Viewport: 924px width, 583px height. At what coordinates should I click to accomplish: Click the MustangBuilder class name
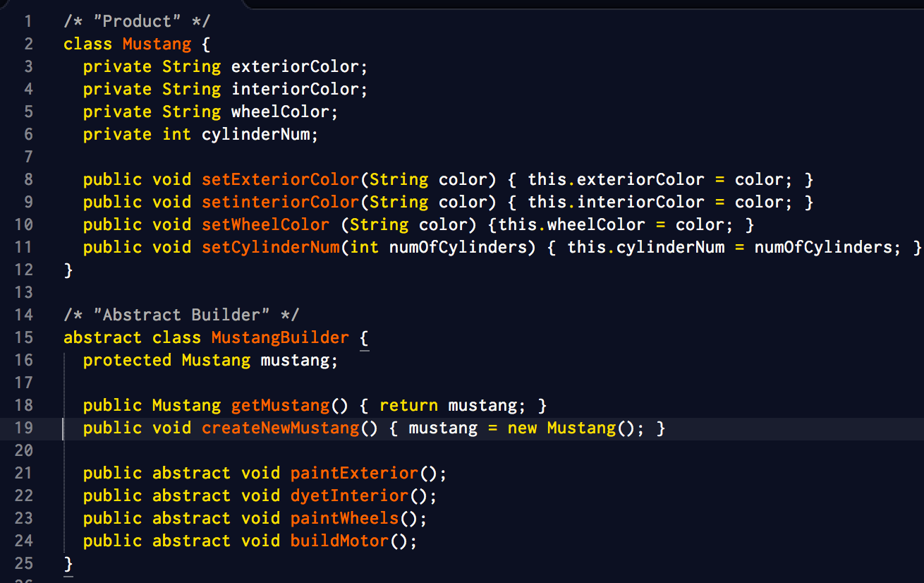click(x=280, y=337)
